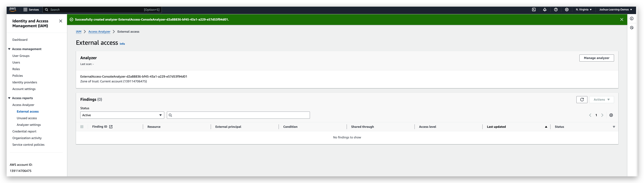Click the Manage analyzer button

pyautogui.click(x=596, y=58)
